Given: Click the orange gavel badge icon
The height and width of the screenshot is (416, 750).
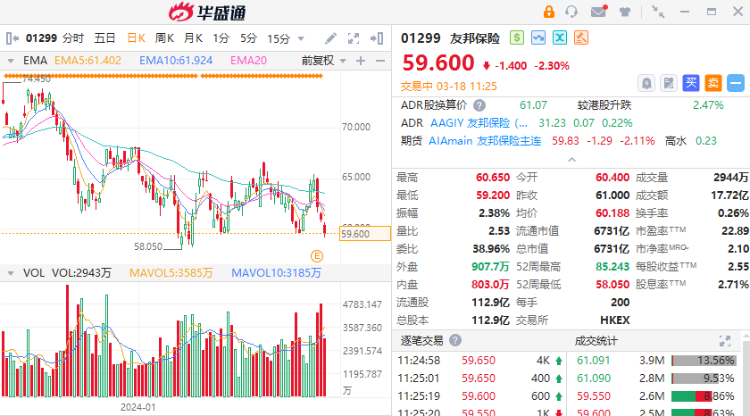Looking at the screenshot, I should [581, 38].
